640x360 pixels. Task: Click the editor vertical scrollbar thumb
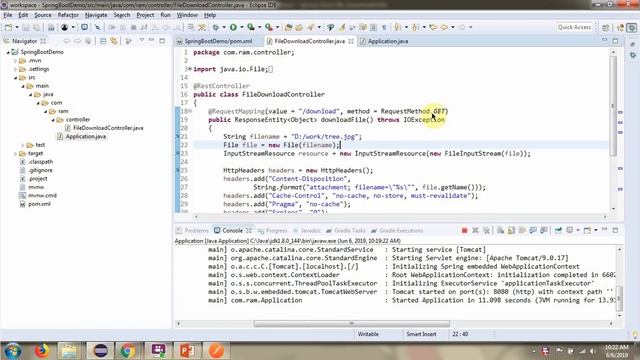click(x=613, y=105)
